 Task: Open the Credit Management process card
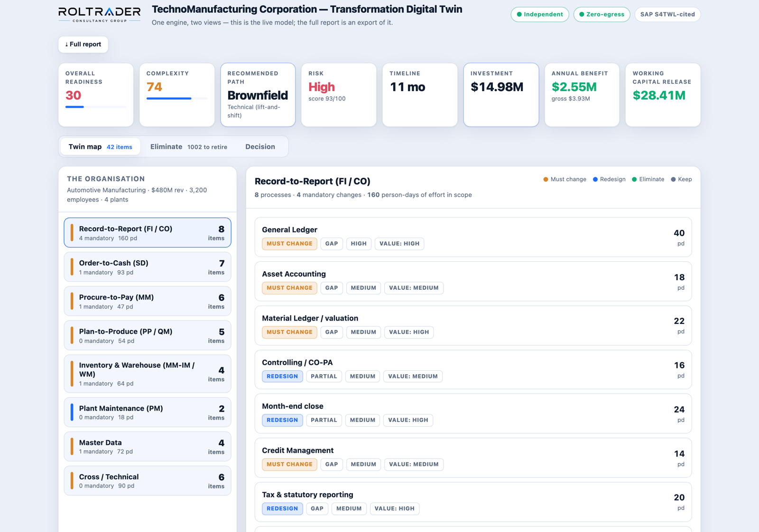tap(473, 458)
